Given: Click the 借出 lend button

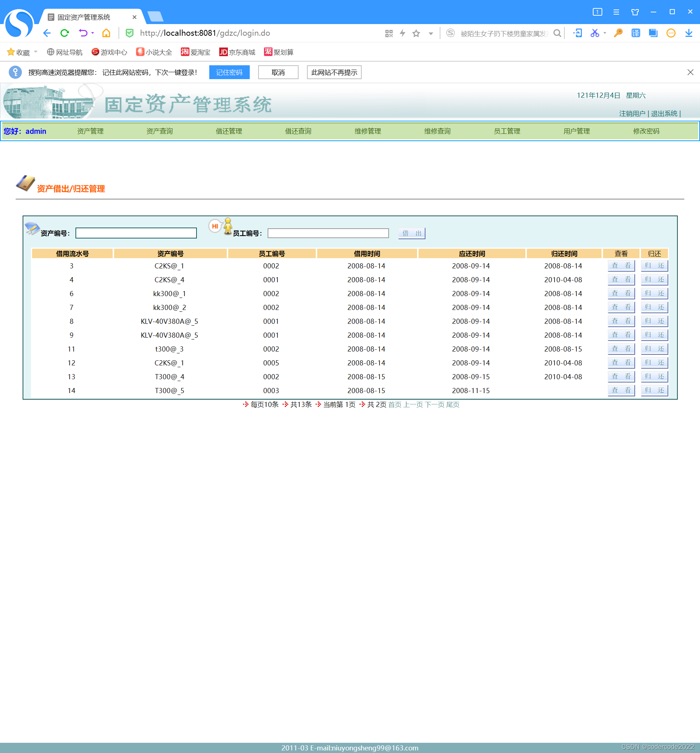Looking at the screenshot, I should 411,233.
